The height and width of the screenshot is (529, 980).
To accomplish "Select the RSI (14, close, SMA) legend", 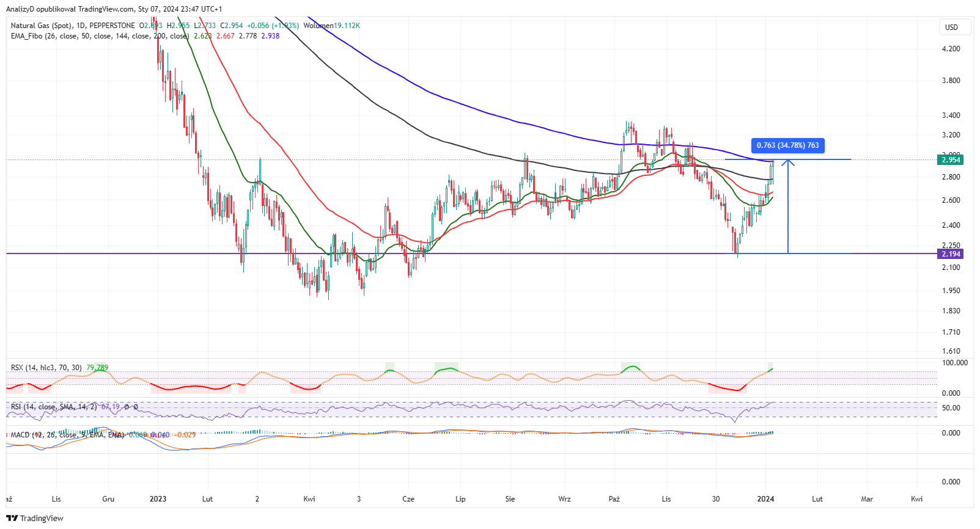I will coord(54,406).
